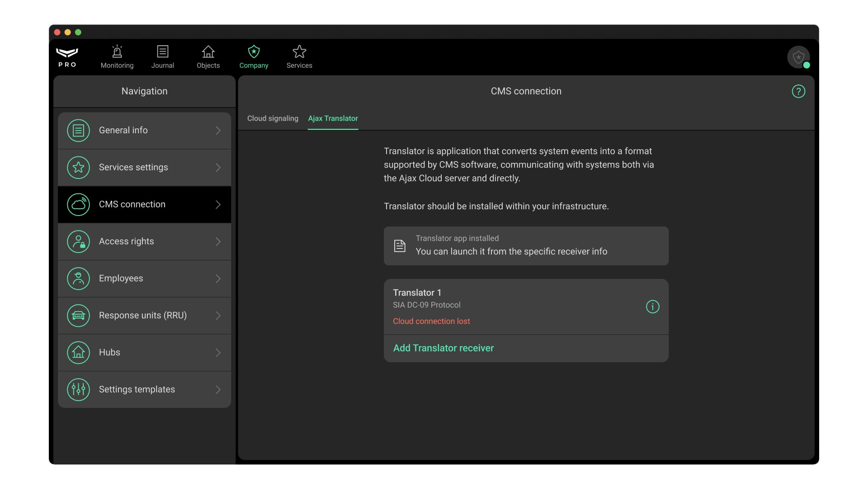Open the Response units (RRU) item

pyautogui.click(x=143, y=315)
